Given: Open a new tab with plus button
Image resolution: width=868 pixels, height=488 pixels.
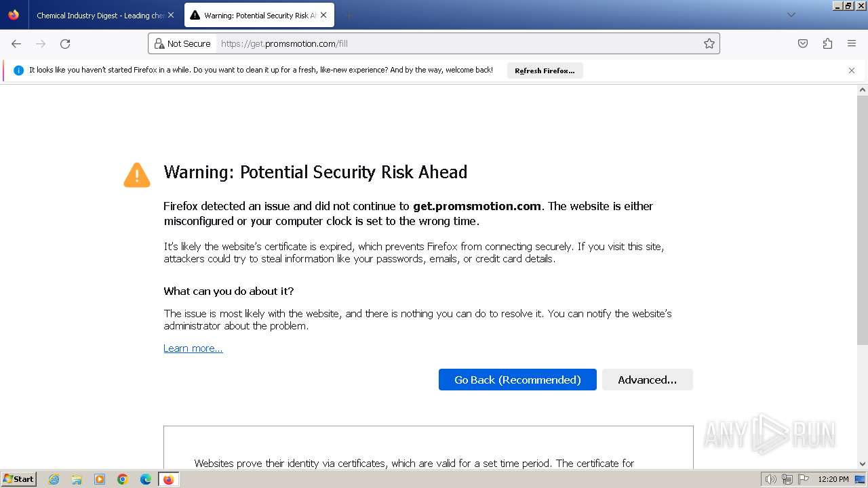Looking at the screenshot, I should 349,15.
